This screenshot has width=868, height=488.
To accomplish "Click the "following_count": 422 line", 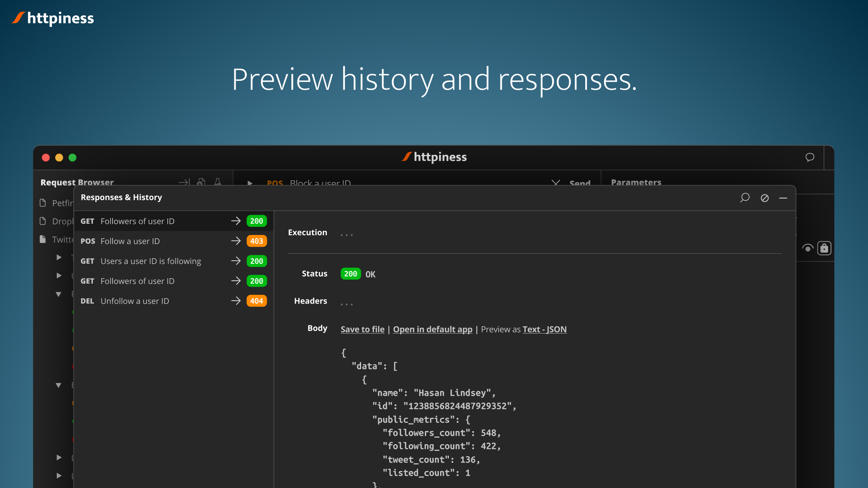I will coord(441,446).
